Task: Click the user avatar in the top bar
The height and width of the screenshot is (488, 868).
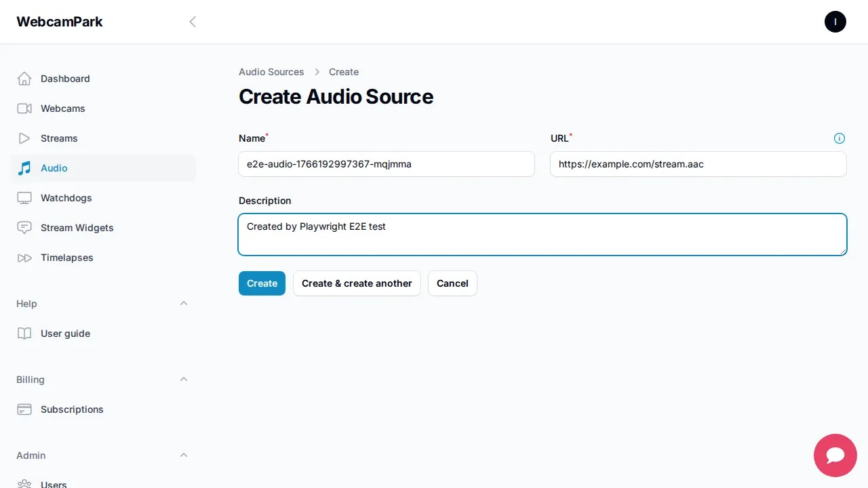Action: 835,22
